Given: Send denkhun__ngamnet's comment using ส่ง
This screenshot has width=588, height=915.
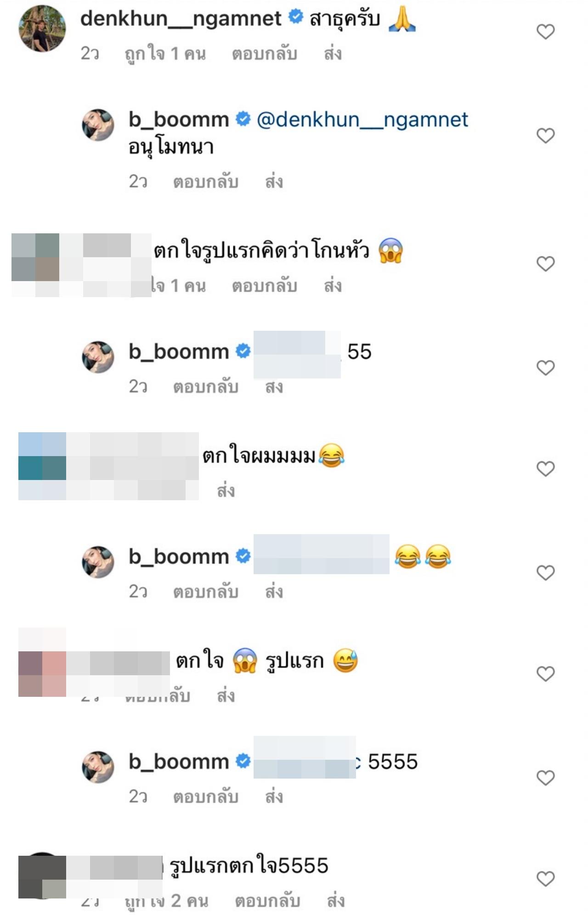Looking at the screenshot, I should click(333, 54).
